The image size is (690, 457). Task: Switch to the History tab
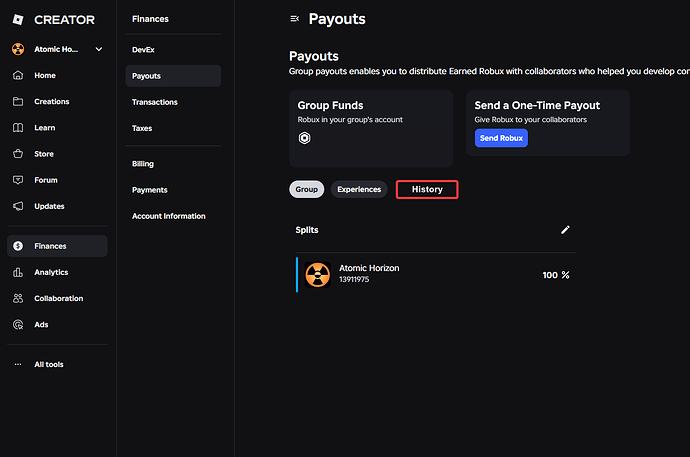[427, 189]
